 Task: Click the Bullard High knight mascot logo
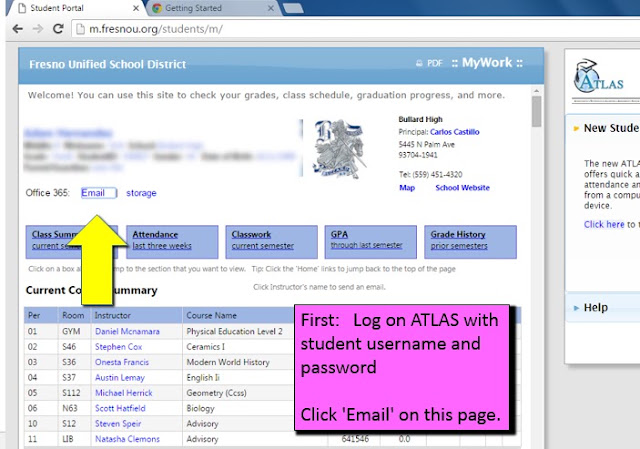[x=338, y=149]
